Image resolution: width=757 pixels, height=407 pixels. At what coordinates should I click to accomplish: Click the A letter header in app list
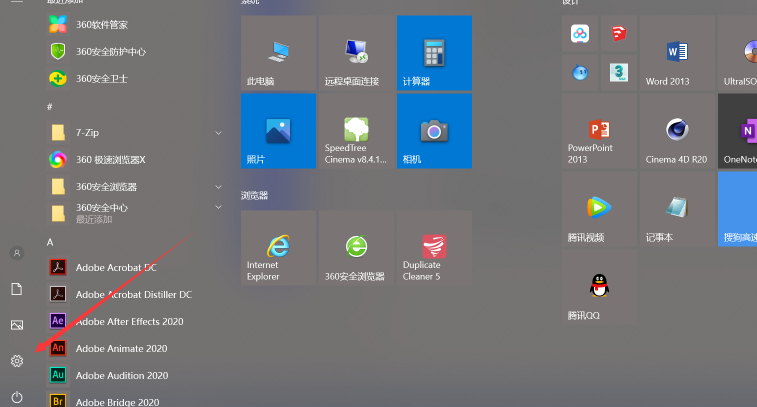point(50,242)
